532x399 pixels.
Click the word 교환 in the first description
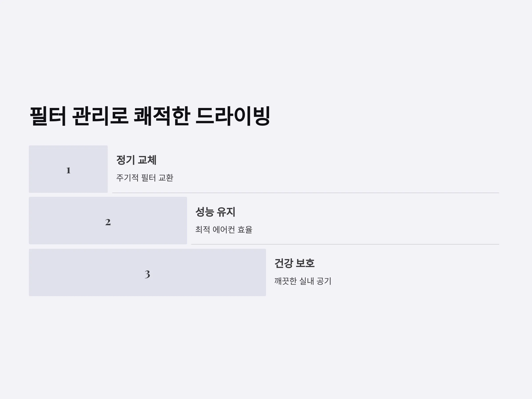point(166,178)
